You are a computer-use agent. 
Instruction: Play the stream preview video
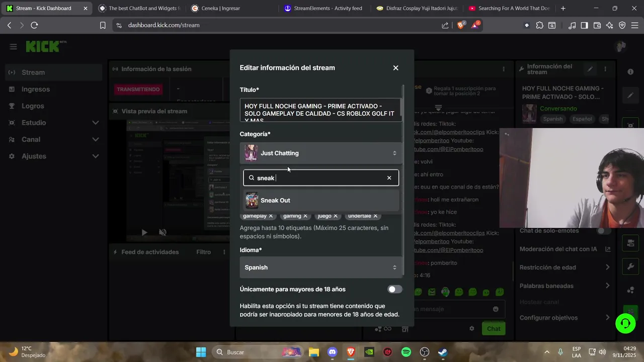tap(144, 232)
